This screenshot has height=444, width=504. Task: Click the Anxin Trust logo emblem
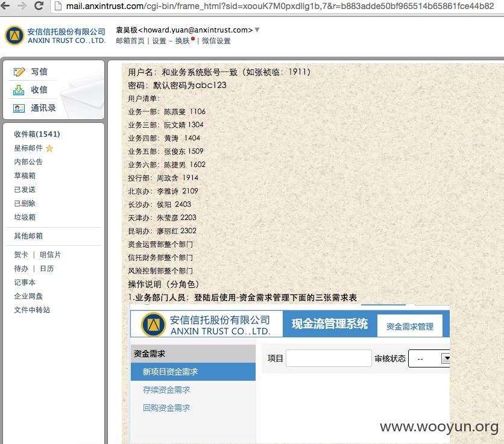[x=14, y=36]
